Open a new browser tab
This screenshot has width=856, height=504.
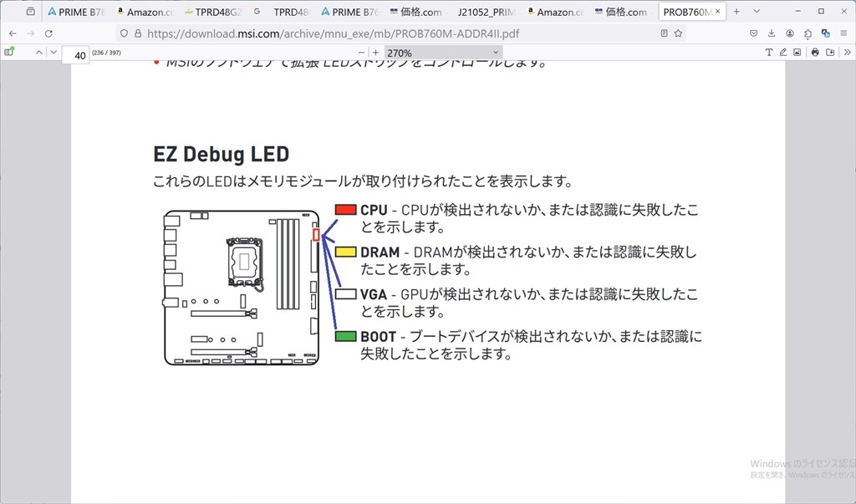click(736, 12)
